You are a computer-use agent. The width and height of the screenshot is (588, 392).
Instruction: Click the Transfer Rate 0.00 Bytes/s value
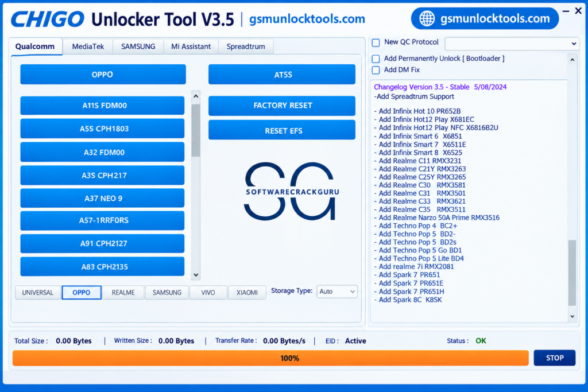point(284,341)
